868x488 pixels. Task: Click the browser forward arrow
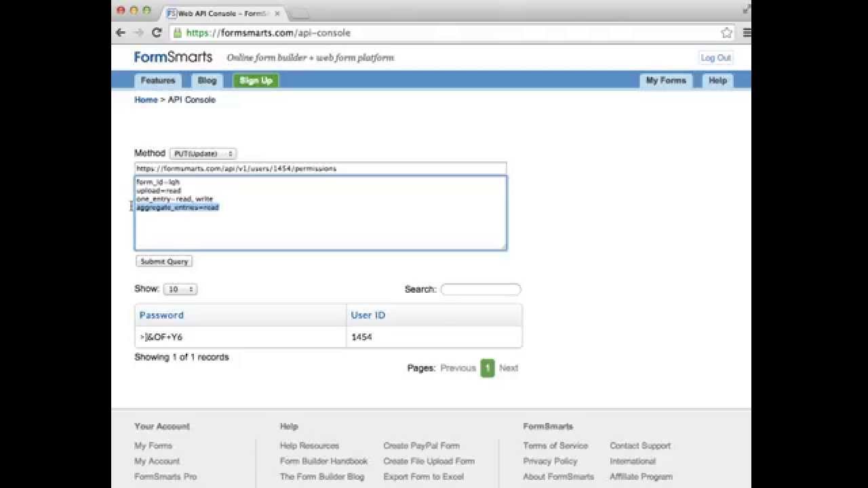[139, 33]
